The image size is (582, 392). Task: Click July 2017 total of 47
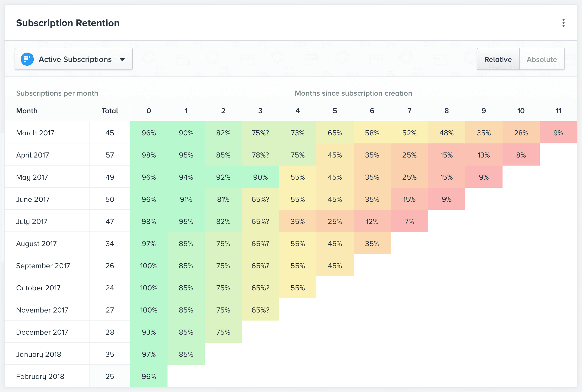point(110,221)
